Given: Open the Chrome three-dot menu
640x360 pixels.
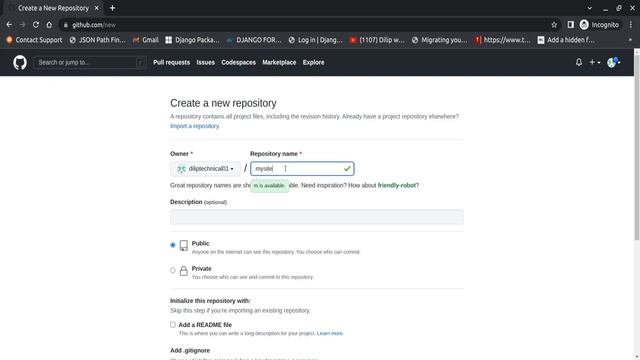Looking at the screenshot, I should [631, 25].
